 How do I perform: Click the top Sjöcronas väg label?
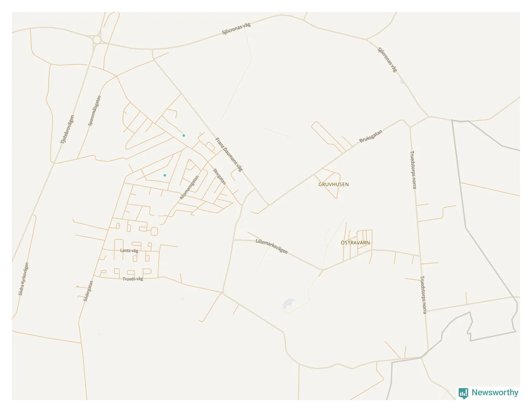[x=236, y=29]
